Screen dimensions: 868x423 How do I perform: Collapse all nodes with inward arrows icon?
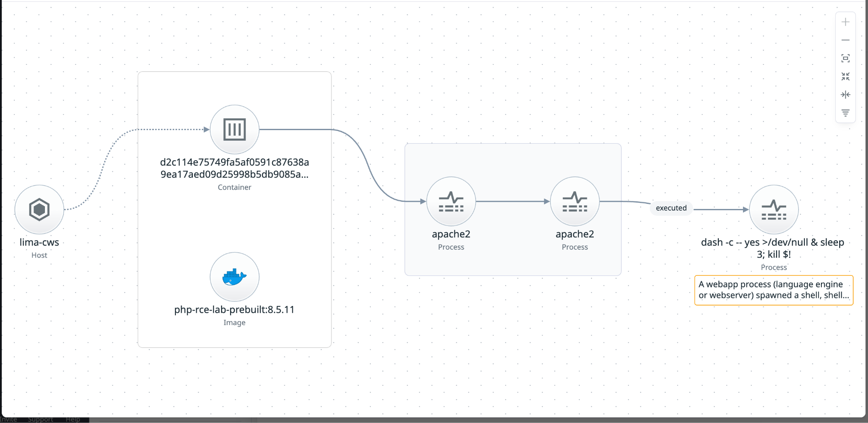845,77
